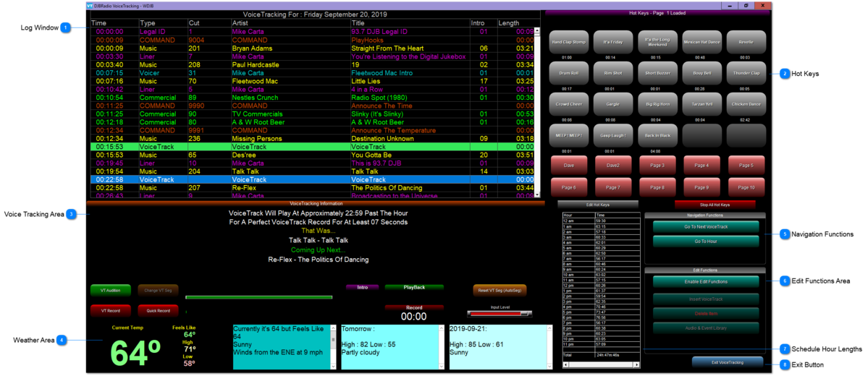Enable Edit Functions
Image resolution: width=868 pixels, height=376 pixels.
[706, 281]
